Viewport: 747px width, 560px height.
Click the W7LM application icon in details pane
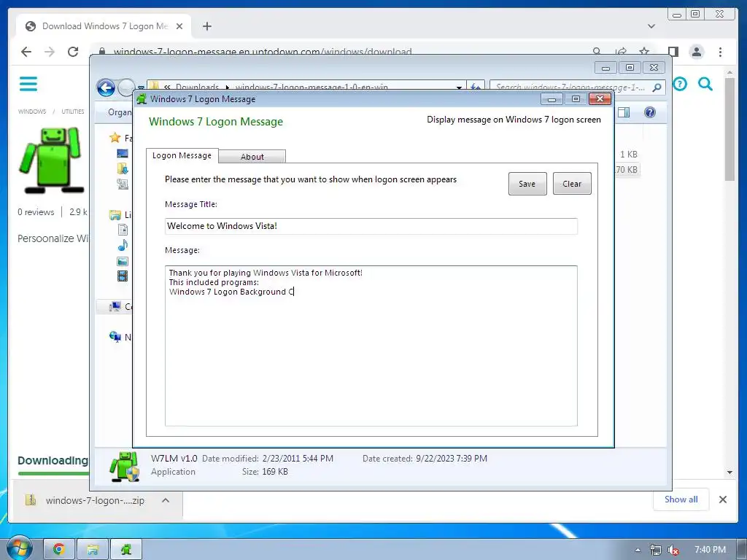[x=124, y=467]
